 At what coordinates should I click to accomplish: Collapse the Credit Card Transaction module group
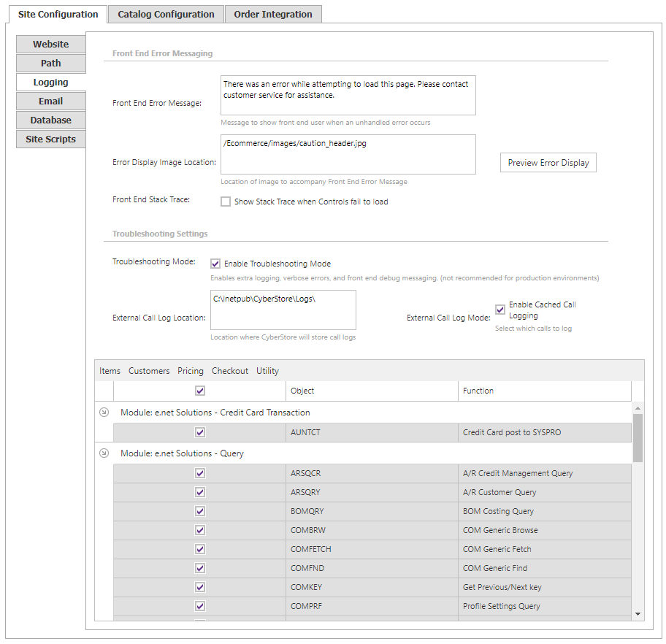(x=104, y=412)
